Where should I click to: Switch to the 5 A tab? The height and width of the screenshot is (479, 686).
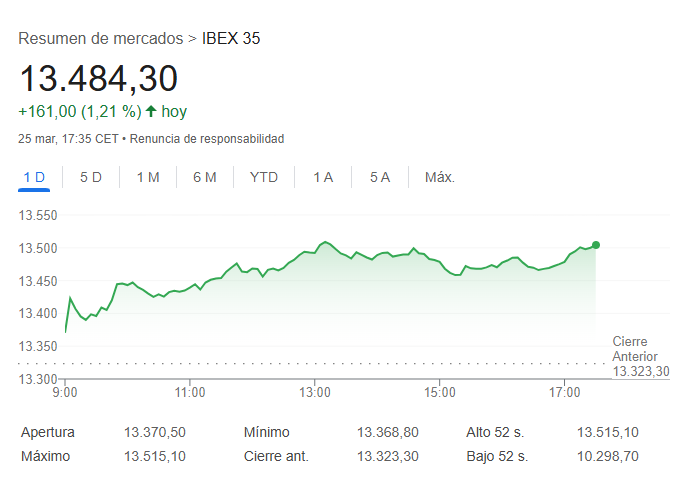[x=380, y=177]
